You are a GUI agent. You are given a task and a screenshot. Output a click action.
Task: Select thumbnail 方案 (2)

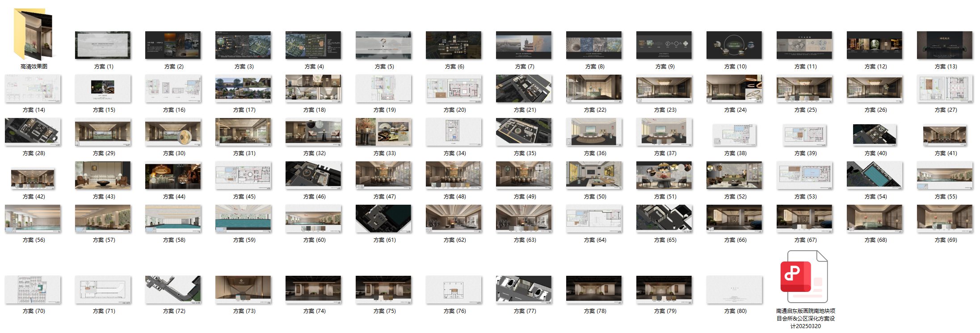(173, 45)
